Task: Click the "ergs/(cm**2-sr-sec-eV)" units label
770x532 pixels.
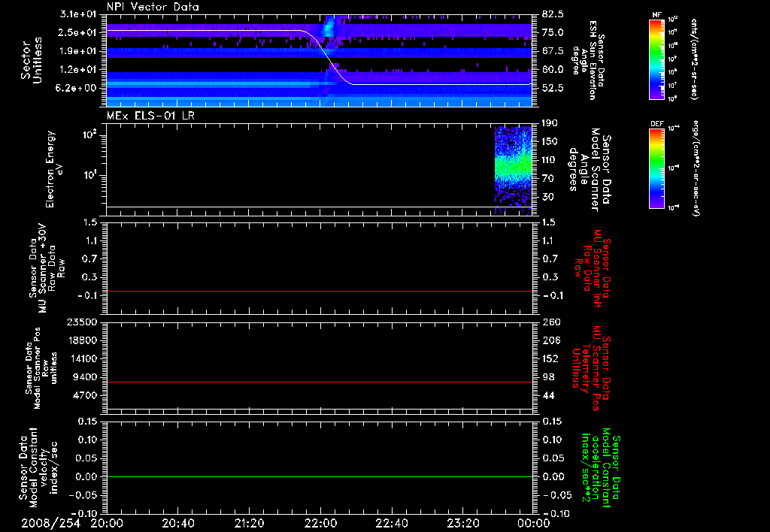Action: tap(696, 168)
